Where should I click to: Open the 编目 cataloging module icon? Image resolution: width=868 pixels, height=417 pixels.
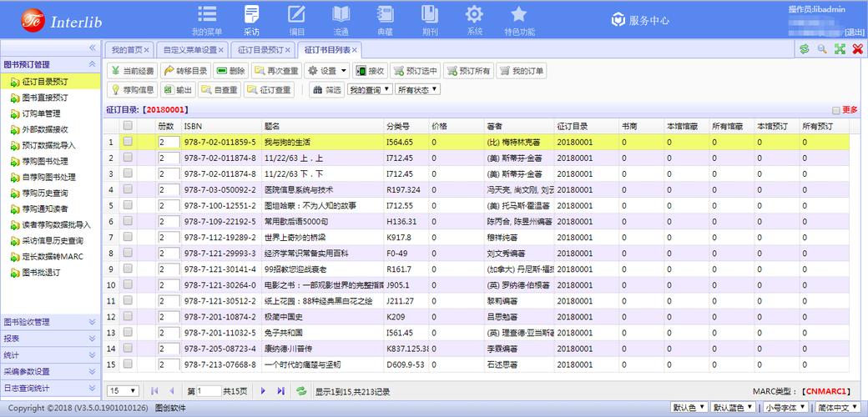tap(296, 20)
